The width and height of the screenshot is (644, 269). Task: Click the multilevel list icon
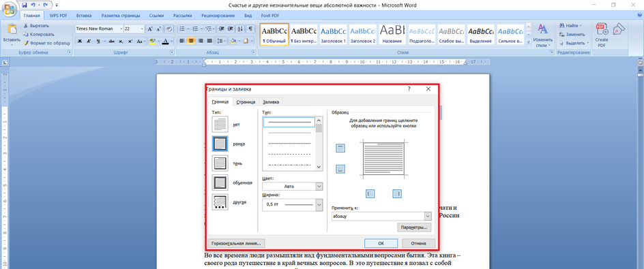[208, 29]
